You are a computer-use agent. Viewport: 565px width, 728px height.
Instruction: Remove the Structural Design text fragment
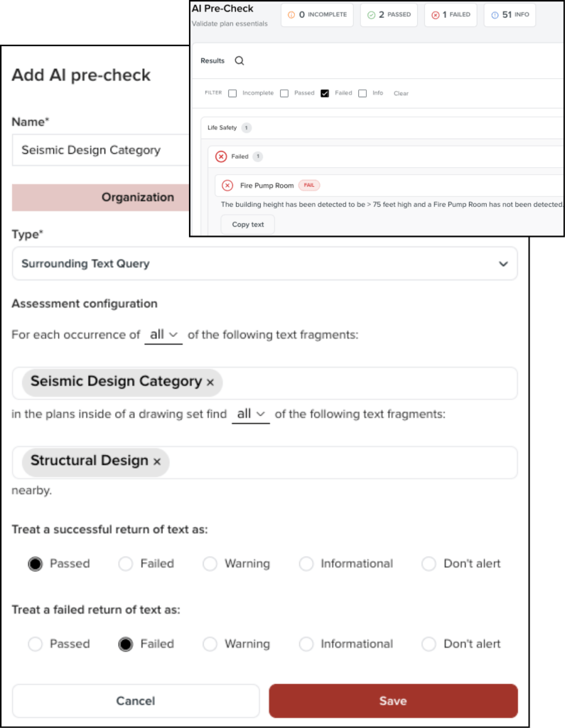coord(157,462)
